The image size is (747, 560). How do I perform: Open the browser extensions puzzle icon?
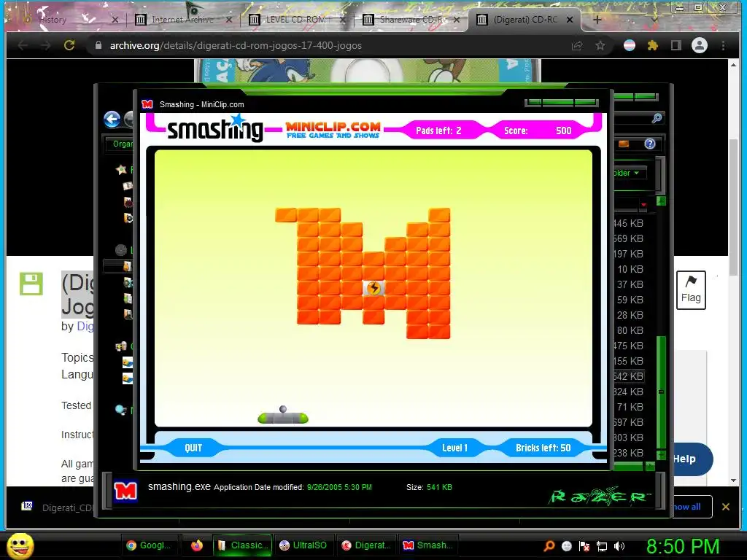(653, 45)
